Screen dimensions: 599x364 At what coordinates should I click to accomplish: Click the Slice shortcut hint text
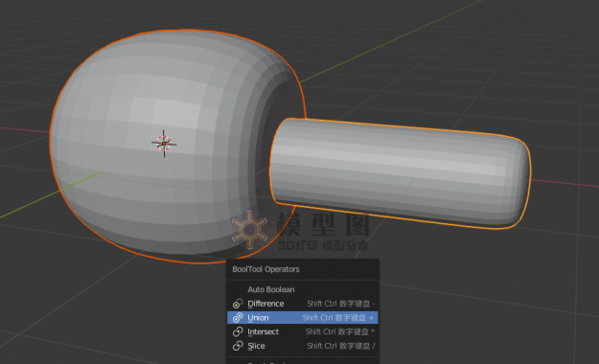(341, 346)
